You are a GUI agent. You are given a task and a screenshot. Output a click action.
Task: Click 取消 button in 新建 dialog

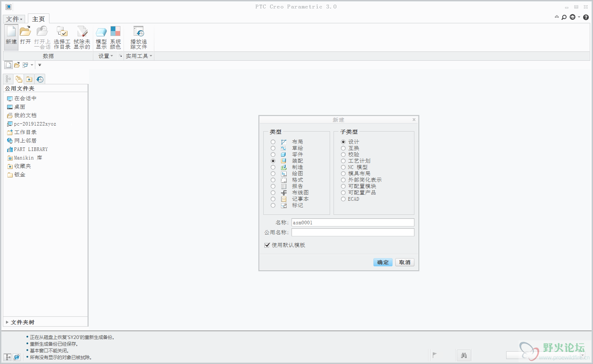coord(405,262)
